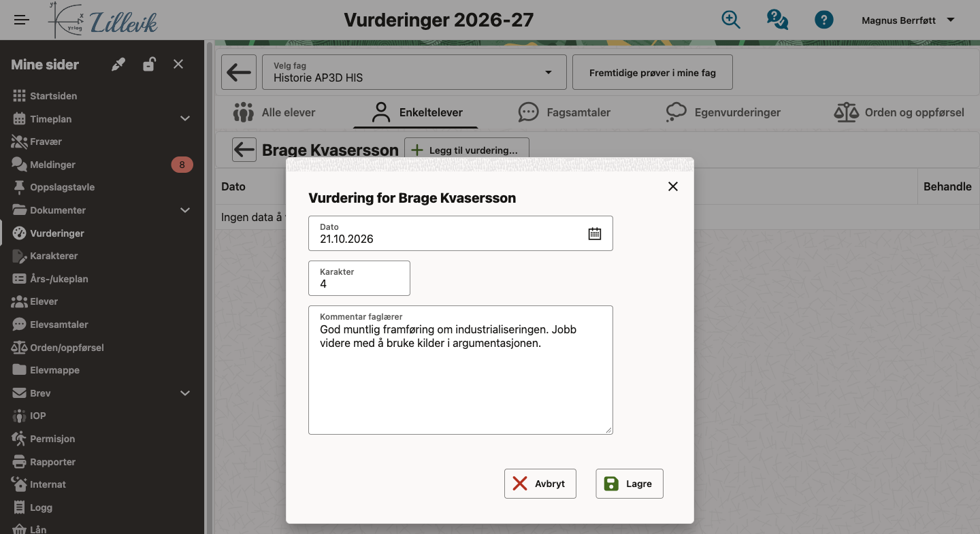Click Fremtidige prøver i mine fag button
This screenshot has width=980, height=534.
653,72
